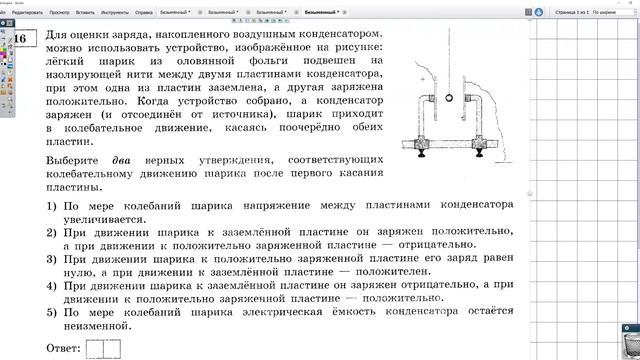Open the По ширине zoom dropdown
This screenshot has width=640, height=360.
pos(613,12)
